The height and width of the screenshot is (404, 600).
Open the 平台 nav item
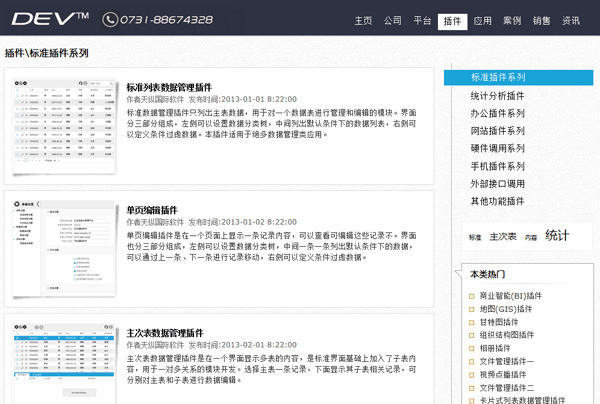[x=422, y=21]
